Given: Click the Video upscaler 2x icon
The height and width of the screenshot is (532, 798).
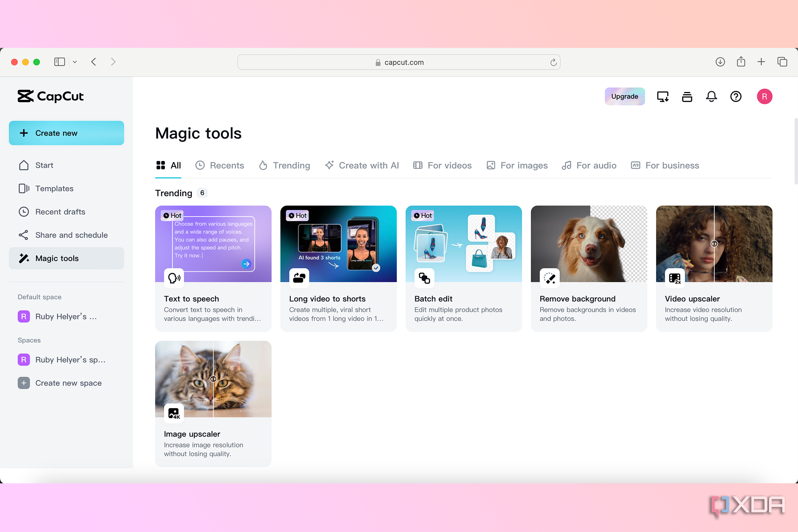Looking at the screenshot, I should coord(674,278).
